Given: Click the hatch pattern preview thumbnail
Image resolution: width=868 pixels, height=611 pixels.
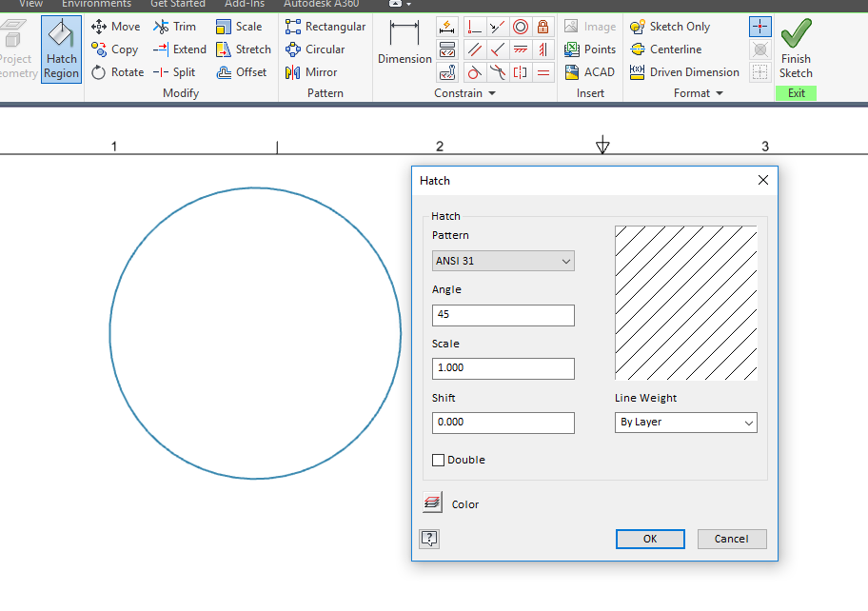Looking at the screenshot, I should tap(686, 303).
